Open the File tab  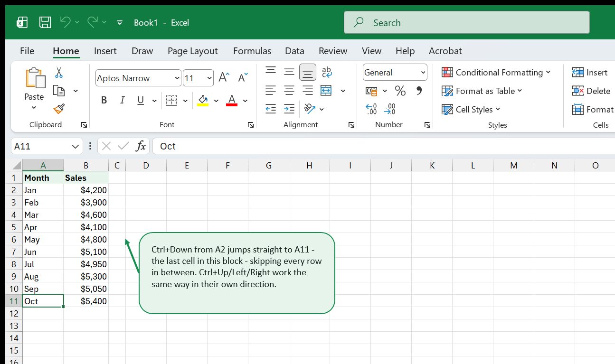(x=27, y=51)
